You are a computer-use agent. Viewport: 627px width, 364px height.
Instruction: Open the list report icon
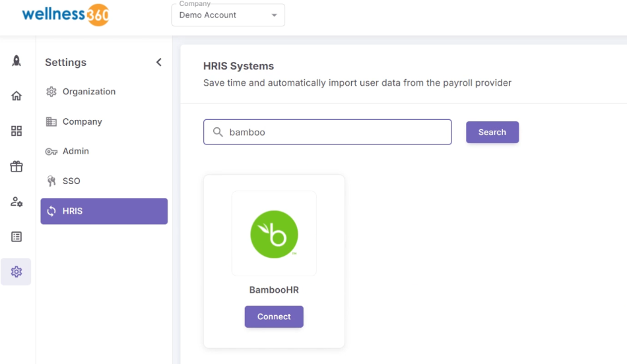(16, 237)
